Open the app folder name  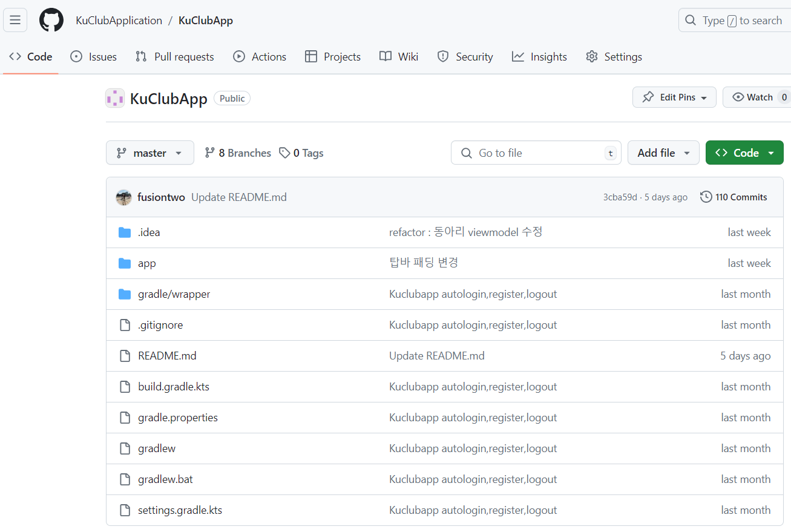pyautogui.click(x=147, y=263)
